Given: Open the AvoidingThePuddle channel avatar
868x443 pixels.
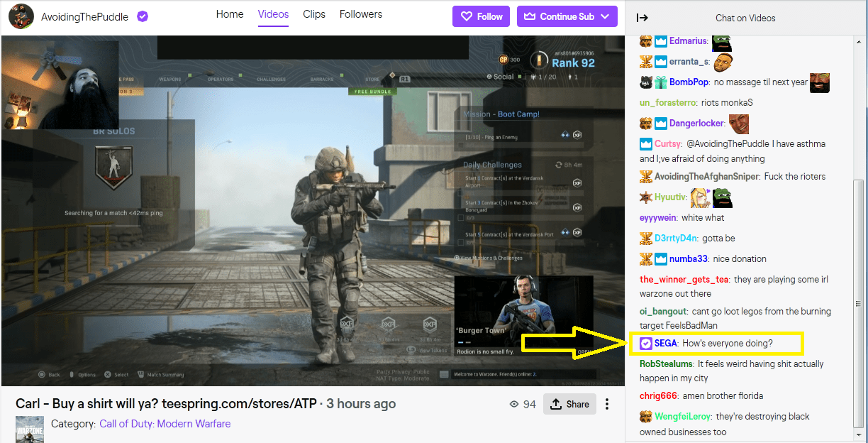Looking at the screenshot, I should pyautogui.click(x=21, y=16).
